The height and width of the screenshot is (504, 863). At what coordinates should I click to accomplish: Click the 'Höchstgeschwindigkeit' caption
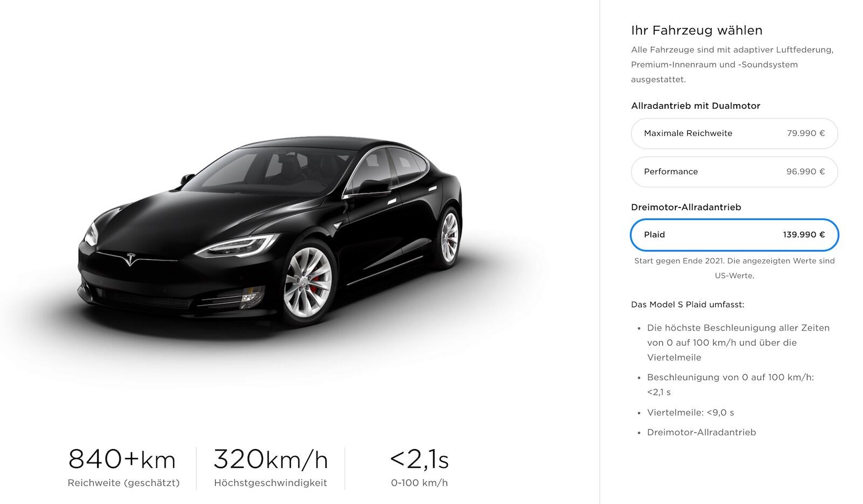pyautogui.click(x=270, y=483)
